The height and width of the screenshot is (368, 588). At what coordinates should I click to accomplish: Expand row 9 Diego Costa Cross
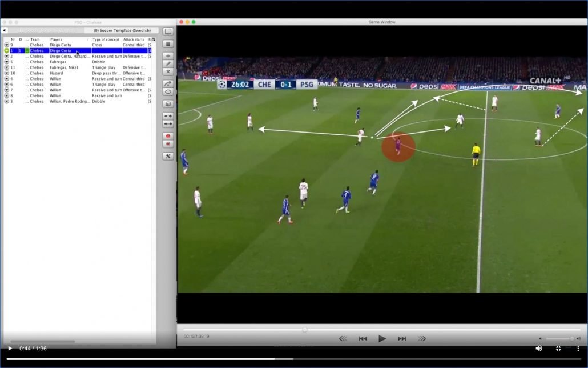click(x=6, y=45)
